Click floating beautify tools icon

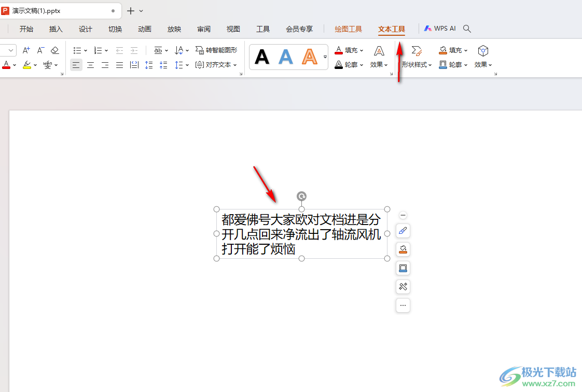tap(403, 287)
